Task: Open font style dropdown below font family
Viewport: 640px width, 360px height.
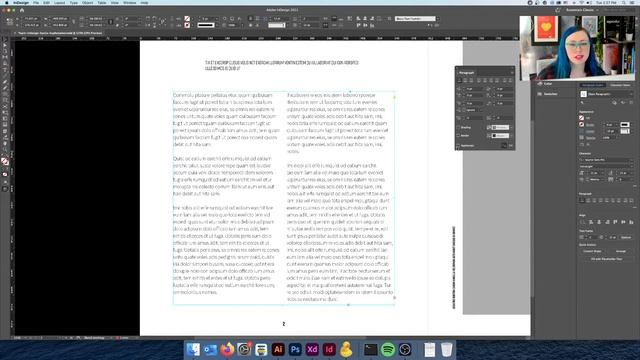Action: pyautogui.click(x=607, y=166)
